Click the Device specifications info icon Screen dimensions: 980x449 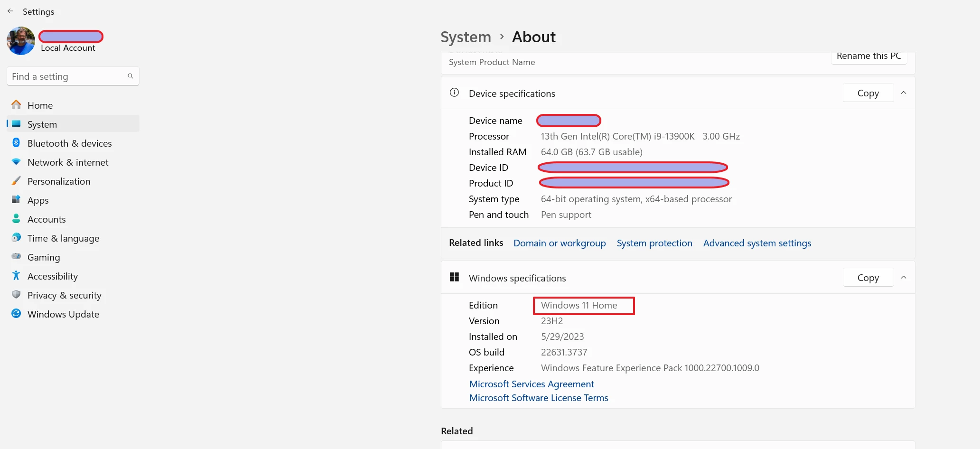454,93
